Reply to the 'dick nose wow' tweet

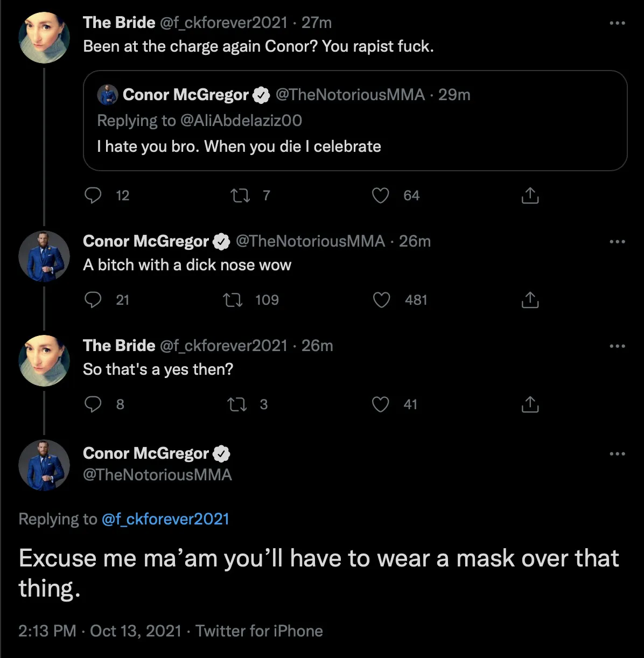[94, 300]
